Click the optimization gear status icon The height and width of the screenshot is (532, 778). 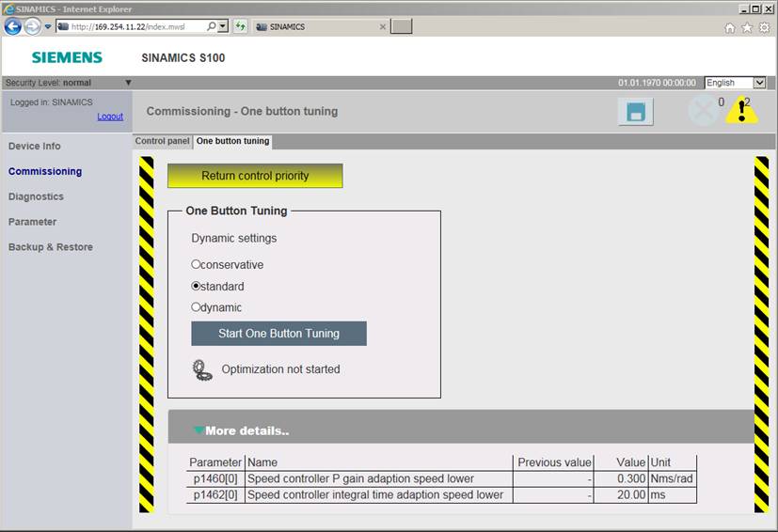pos(202,370)
